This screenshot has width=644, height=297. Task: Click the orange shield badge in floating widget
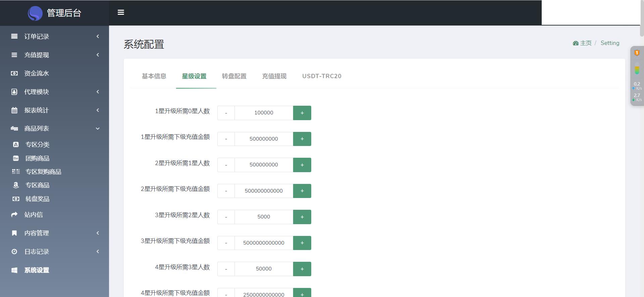[x=637, y=53]
